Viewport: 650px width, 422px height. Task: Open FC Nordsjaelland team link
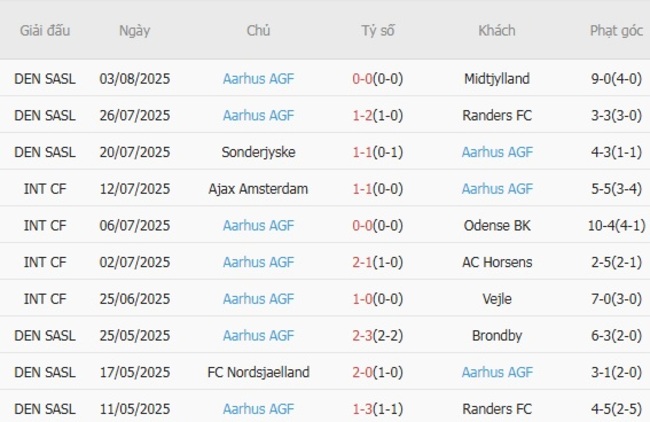point(258,372)
